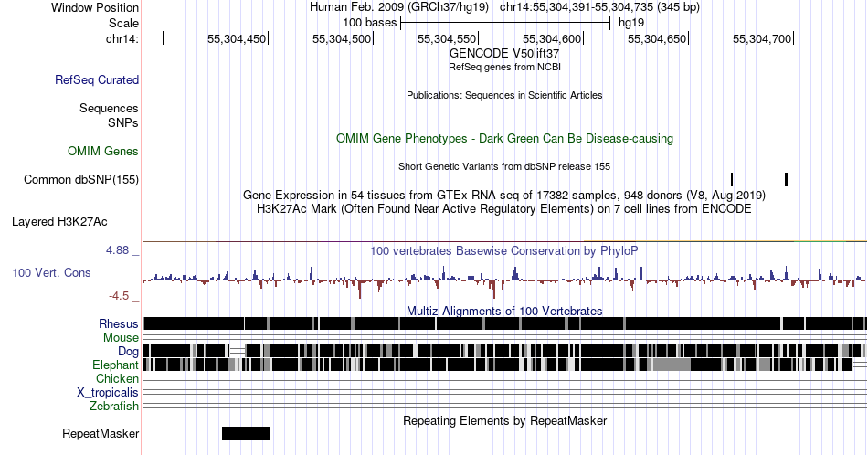Click the Human Feb. 2009 (GRCh37/hg19) text
Viewport: 868px width, 455px height.
pyautogui.click(x=399, y=7)
